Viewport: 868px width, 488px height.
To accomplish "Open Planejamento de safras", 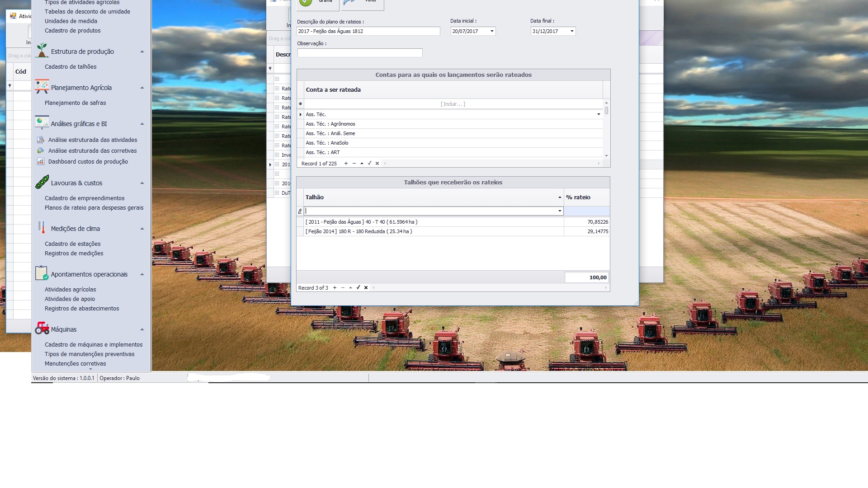I will click(75, 103).
